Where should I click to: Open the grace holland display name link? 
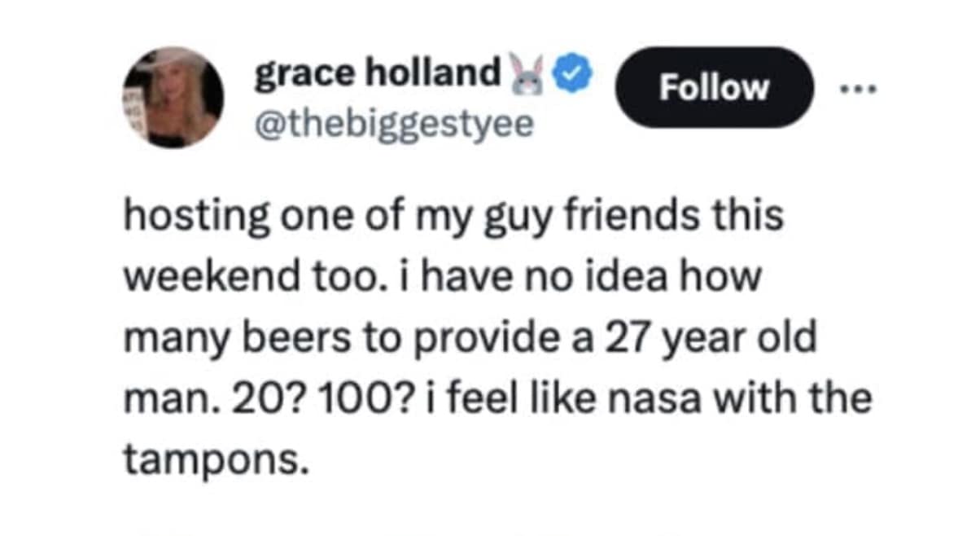click(x=378, y=75)
